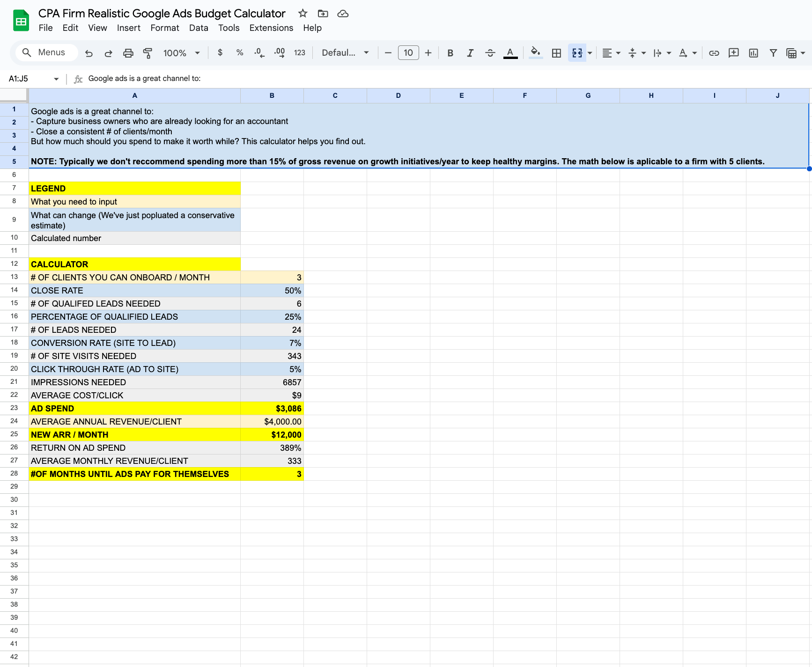The image size is (812, 667).
Task: Open the horizontal align dropdown
Action: point(611,53)
